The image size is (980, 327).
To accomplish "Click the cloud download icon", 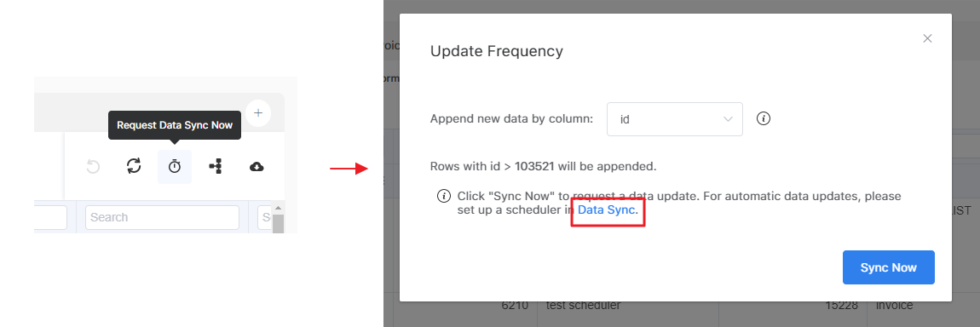I will click(257, 167).
